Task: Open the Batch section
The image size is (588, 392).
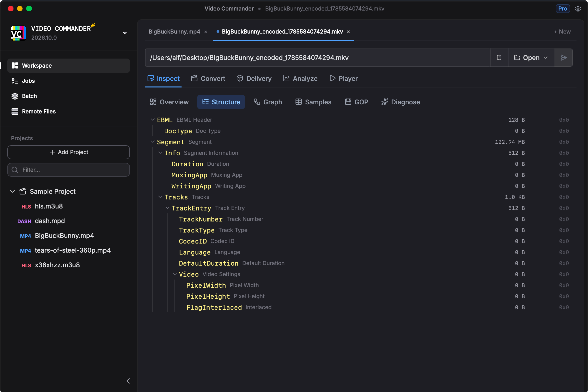Action: point(69,96)
